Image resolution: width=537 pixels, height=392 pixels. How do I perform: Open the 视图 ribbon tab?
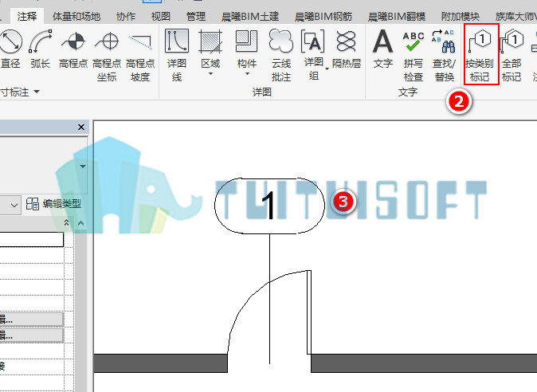click(161, 16)
